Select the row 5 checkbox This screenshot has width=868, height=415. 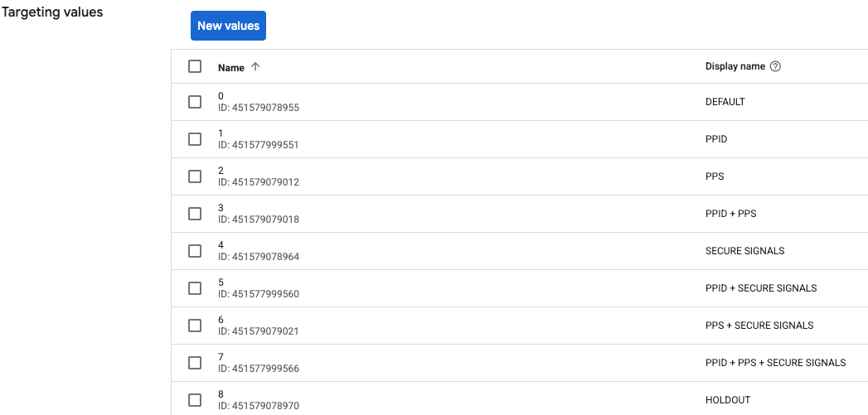(195, 288)
